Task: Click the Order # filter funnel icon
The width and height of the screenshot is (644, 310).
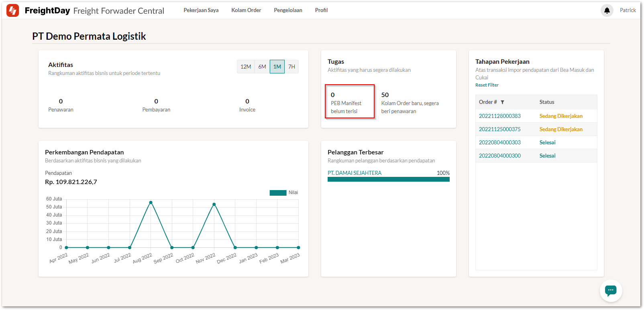Action: (x=502, y=102)
